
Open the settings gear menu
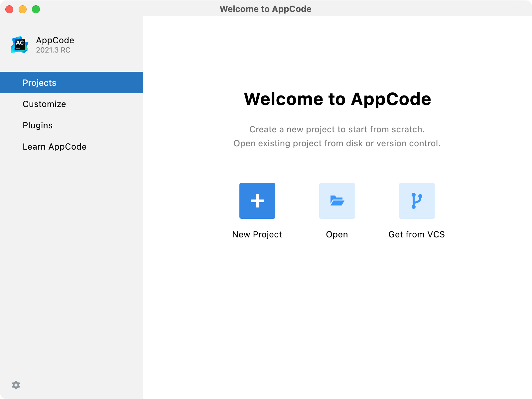16,385
